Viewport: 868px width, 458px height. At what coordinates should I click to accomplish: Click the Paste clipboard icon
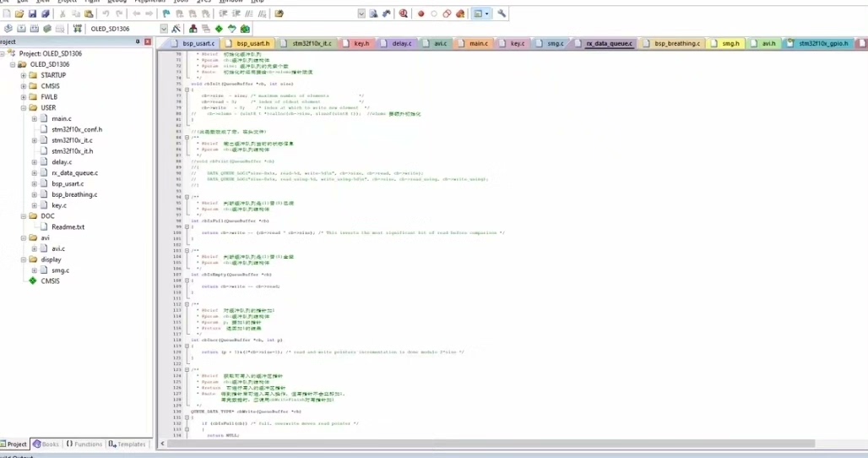pos(89,14)
